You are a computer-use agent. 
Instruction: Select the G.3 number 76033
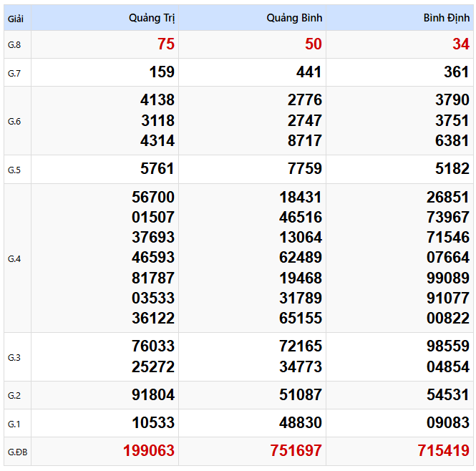coord(153,346)
